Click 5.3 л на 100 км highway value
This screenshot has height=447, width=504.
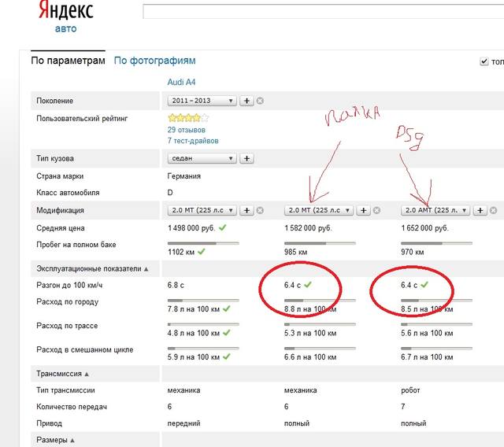pyautogui.click(x=310, y=333)
